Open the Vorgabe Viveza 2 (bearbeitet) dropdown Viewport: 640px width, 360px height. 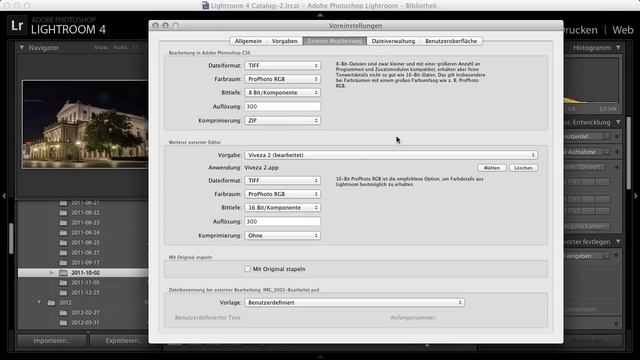click(391, 155)
